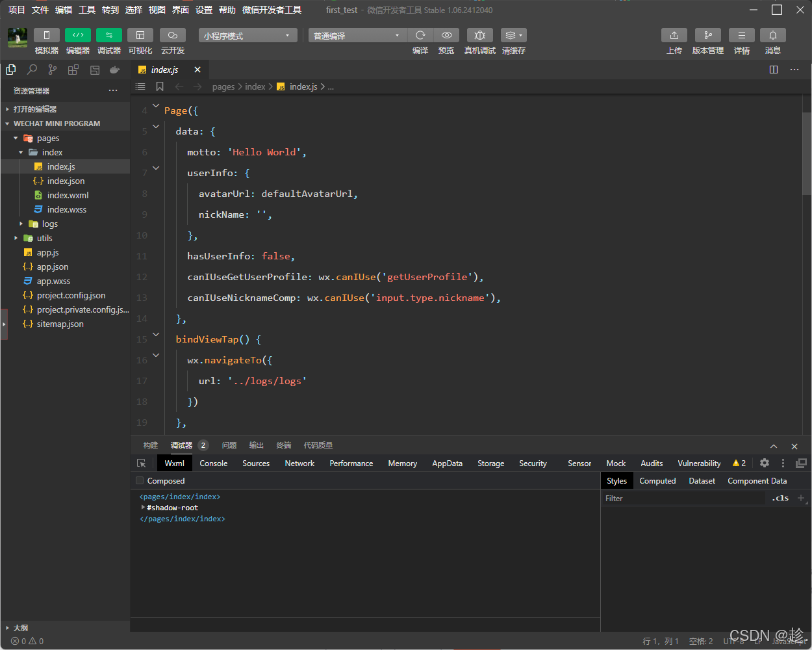Start 真机调试 real device debugging

[479, 35]
